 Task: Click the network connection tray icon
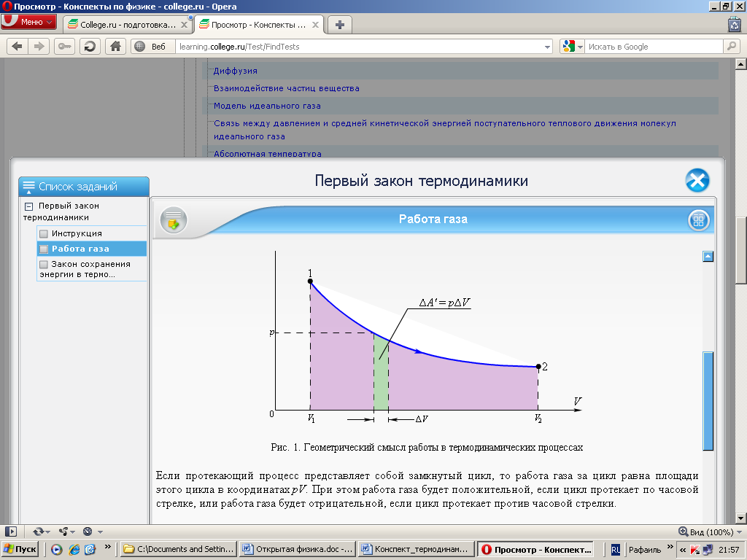[708, 550]
